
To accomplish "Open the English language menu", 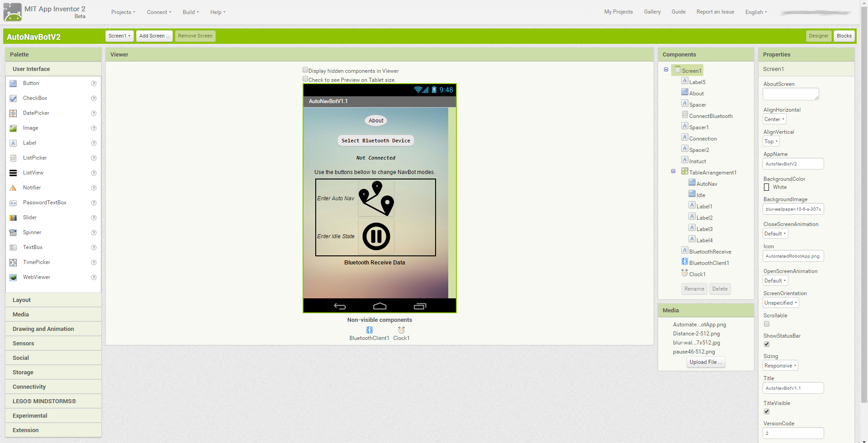I will click(x=756, y=12).
